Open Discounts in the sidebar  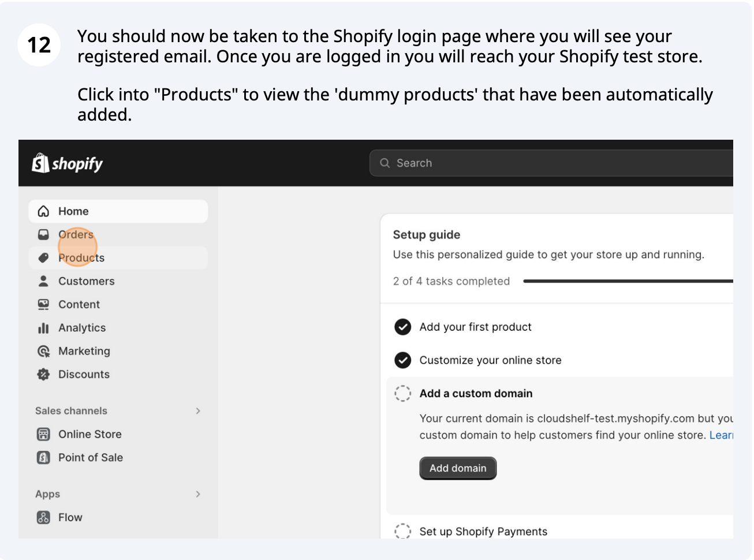click(118, 374)
